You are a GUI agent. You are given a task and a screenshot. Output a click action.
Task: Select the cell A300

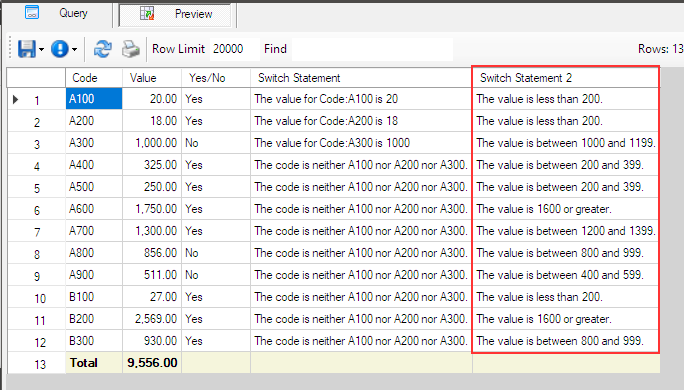point(94,143)
